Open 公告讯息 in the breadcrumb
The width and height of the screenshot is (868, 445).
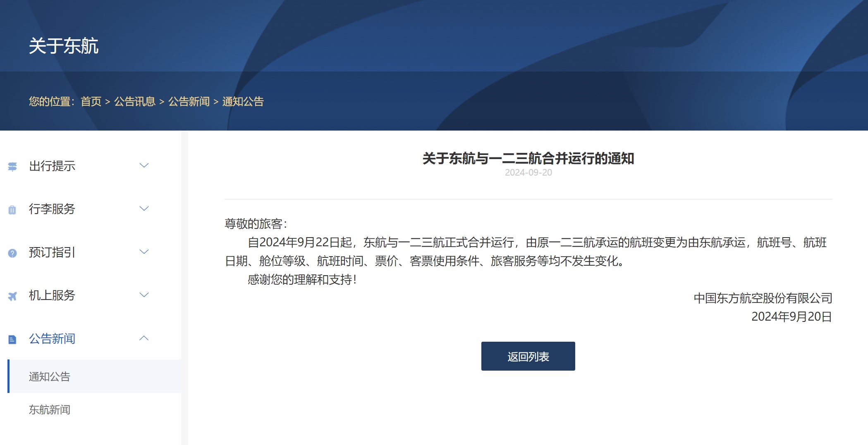[135, 102]
